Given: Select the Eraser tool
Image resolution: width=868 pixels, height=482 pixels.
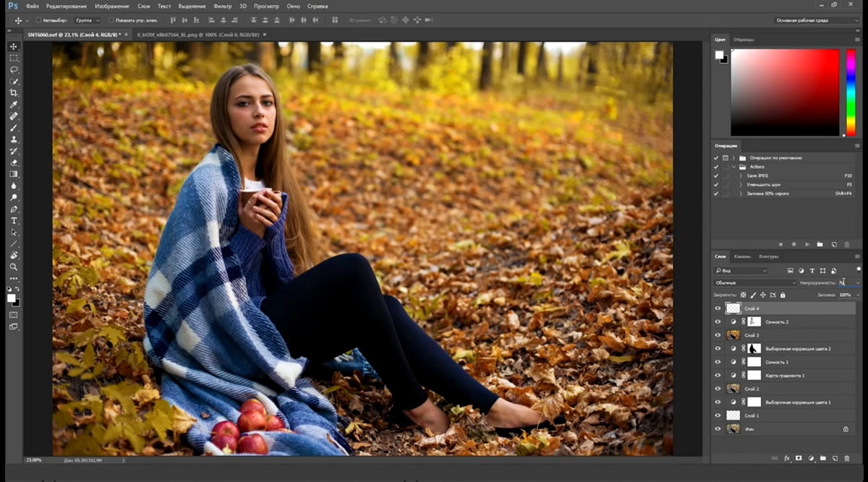Looking at the screenshot, I should point(14,163).
